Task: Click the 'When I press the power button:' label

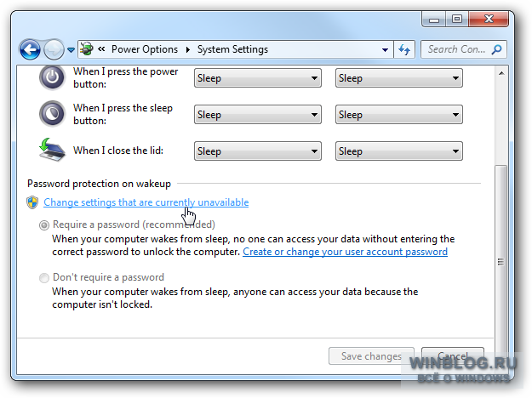Action: (125, 77)
